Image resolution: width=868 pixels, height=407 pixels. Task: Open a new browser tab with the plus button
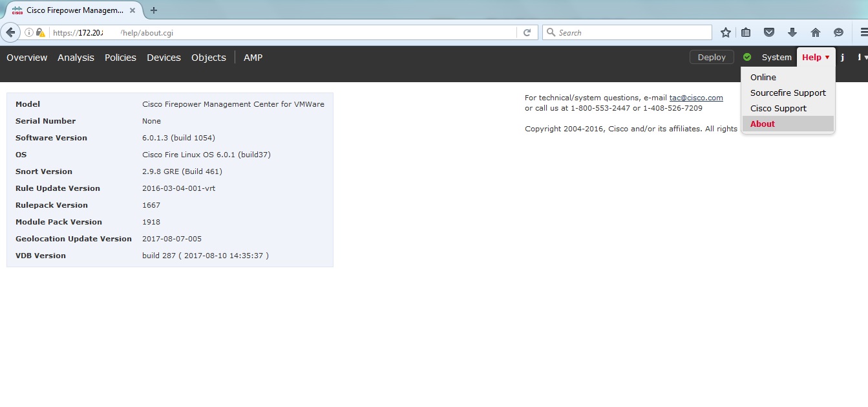(x=153, y=10)
